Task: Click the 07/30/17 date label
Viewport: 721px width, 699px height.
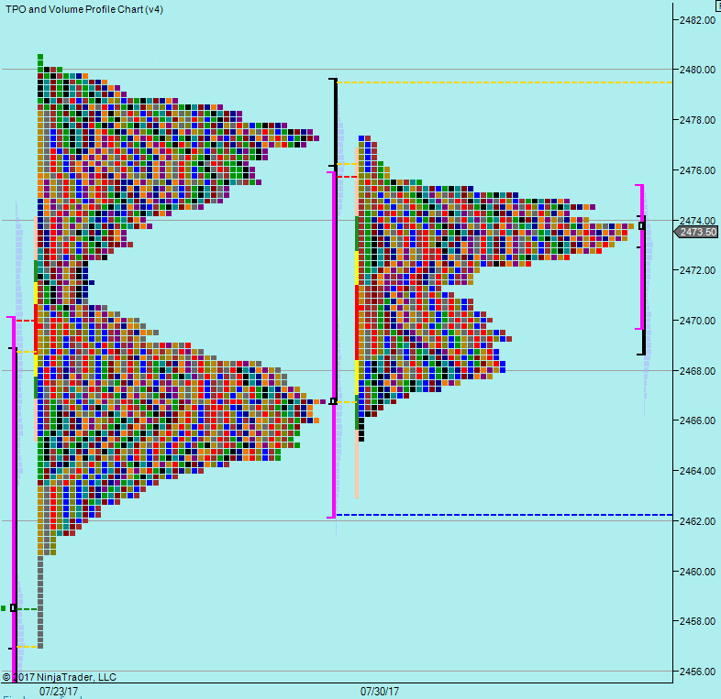Action: pos(379,690)
